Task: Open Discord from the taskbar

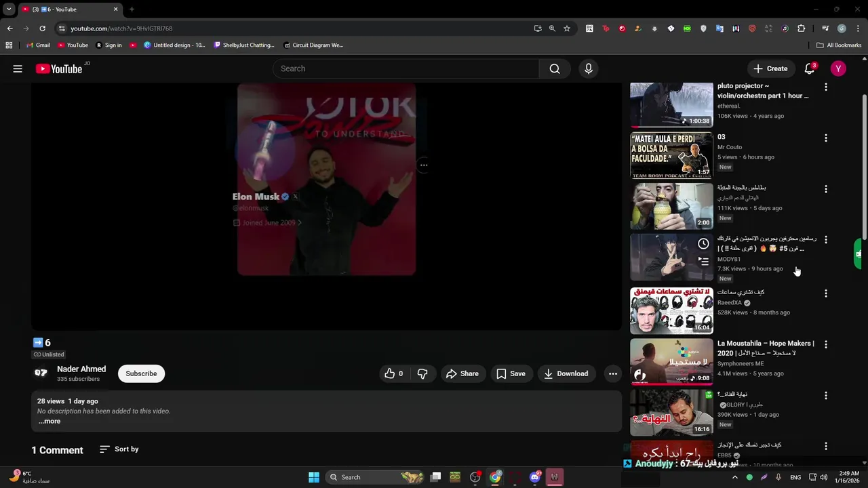Action: click(x=535, y=477)
